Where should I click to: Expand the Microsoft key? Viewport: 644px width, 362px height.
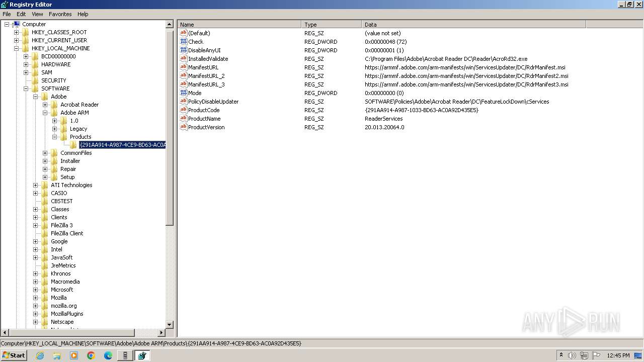(x=36, y=290)
